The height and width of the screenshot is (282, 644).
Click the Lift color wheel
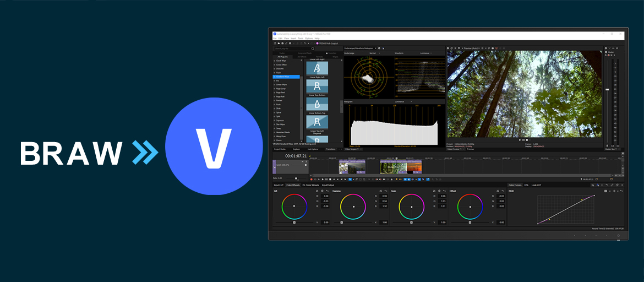coord(294,207)
